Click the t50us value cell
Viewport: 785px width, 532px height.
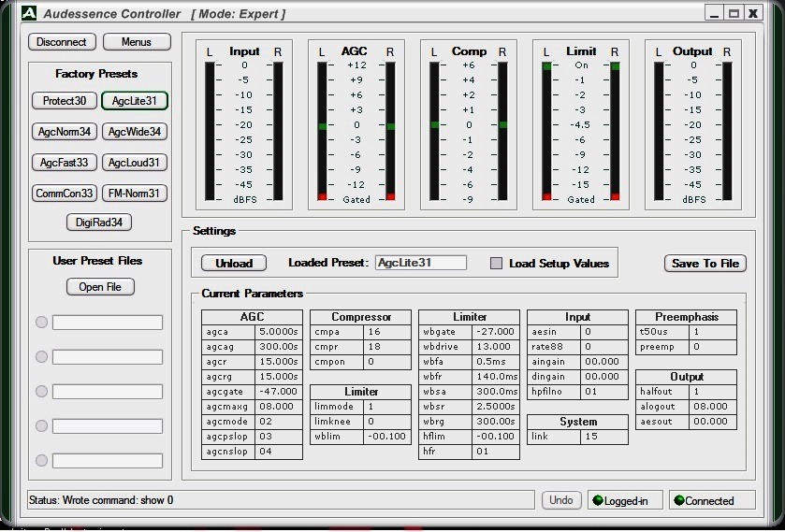713,332
